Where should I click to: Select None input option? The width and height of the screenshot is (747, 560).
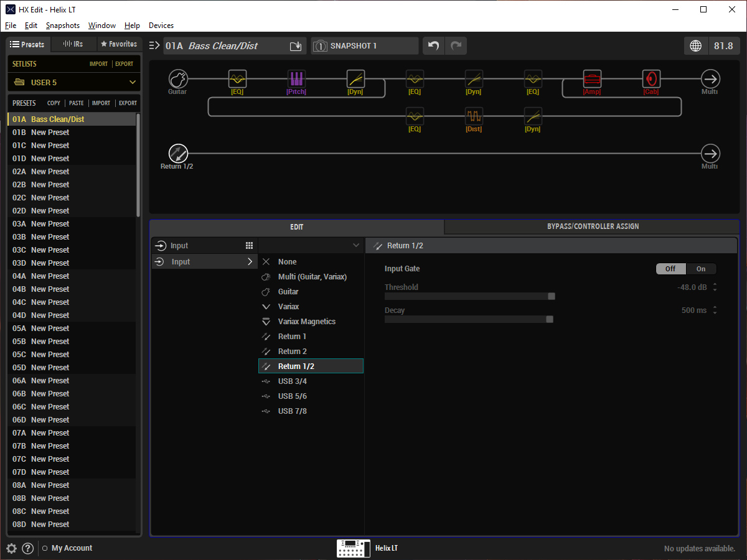311,262
